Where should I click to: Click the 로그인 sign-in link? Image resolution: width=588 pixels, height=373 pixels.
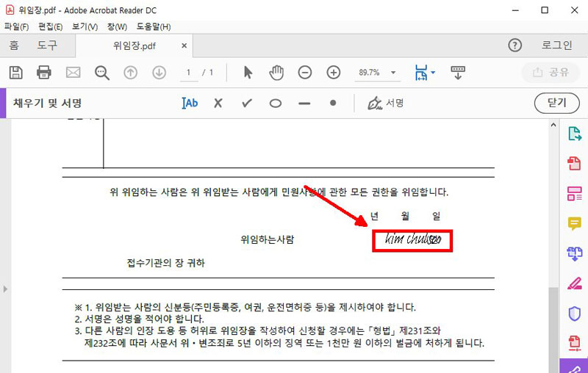(x=556, y=46)
